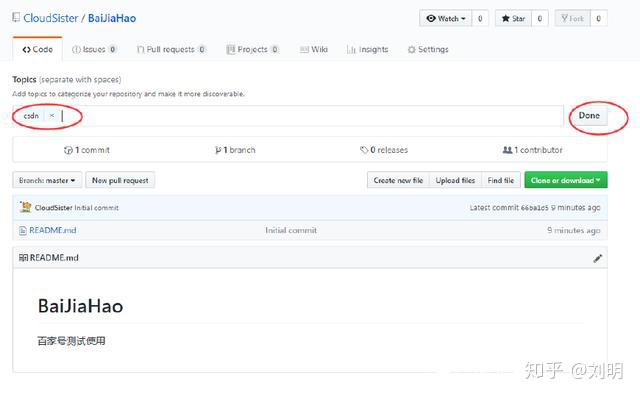Click the Fork button
This screenshot has height=397, width=640.
572,18
